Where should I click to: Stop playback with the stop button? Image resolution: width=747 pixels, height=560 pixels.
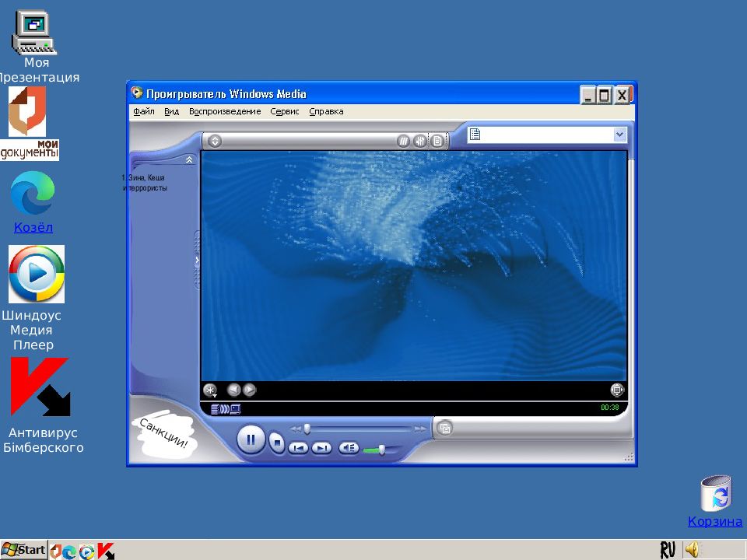[x=277, y=443]
